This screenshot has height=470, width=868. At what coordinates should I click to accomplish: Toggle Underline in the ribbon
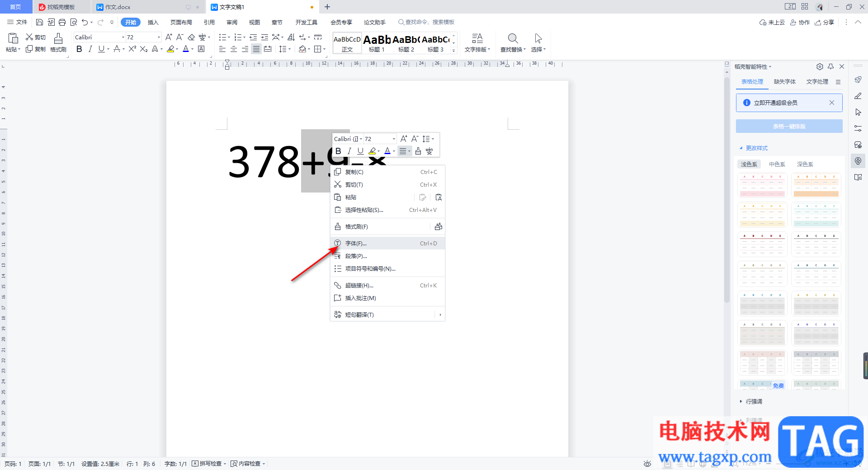click(101, 49)
